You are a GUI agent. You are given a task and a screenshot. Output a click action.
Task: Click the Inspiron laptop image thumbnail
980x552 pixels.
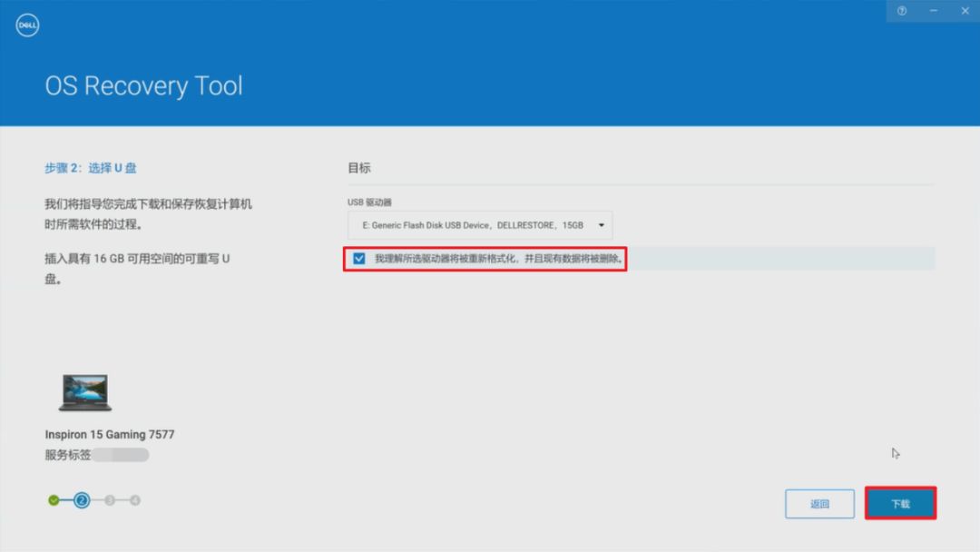tap(84, 390)
